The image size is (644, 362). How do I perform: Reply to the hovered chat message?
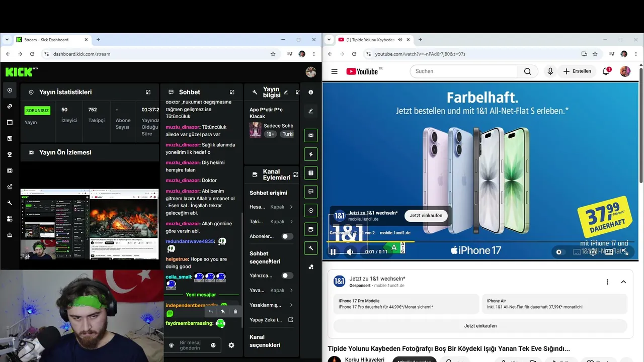tap(210, 312)
